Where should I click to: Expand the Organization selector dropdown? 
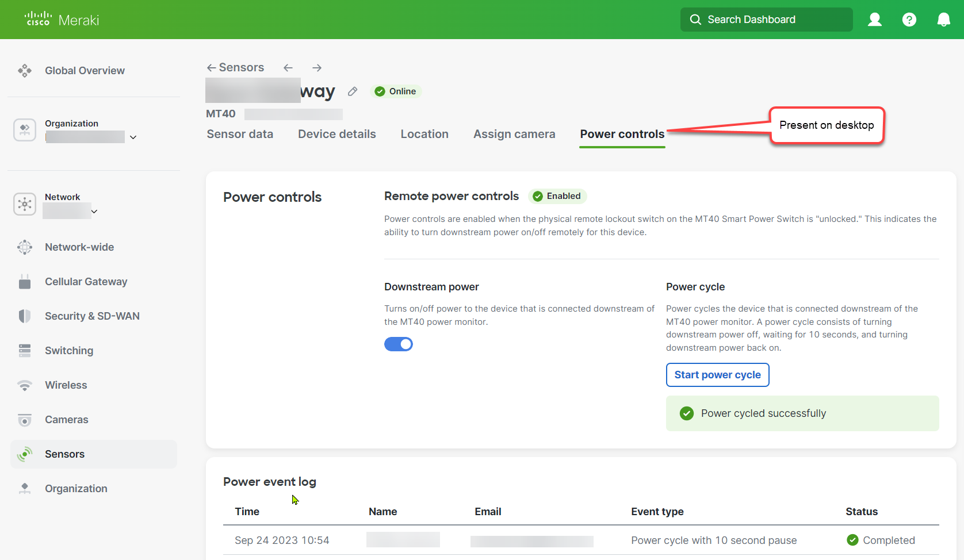pos(133,137)
